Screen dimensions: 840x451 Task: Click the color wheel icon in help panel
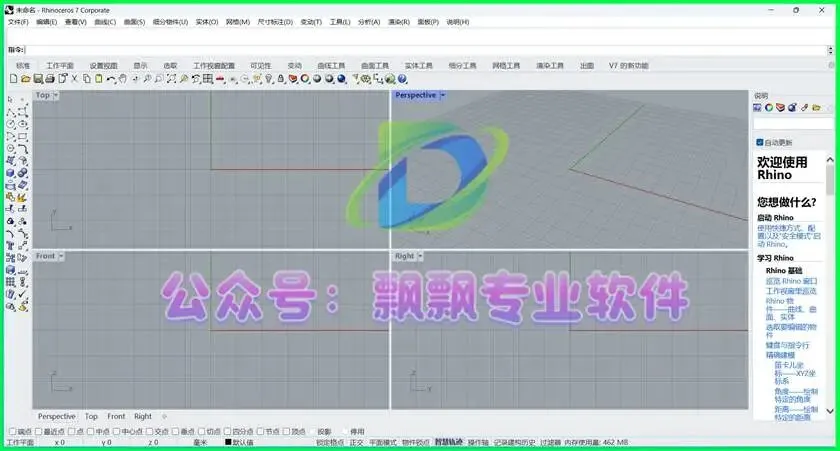(769, 108)
